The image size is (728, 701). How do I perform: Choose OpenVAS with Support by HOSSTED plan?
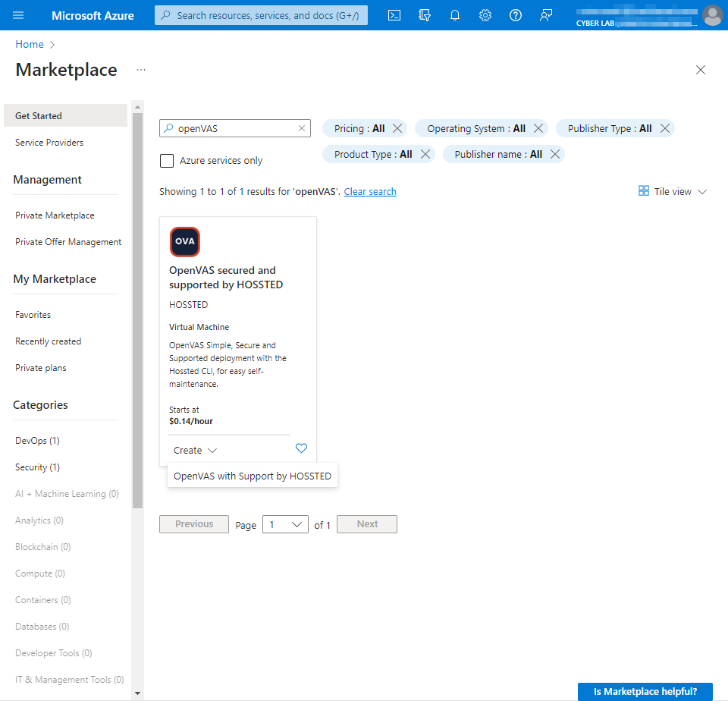[253, 476]
